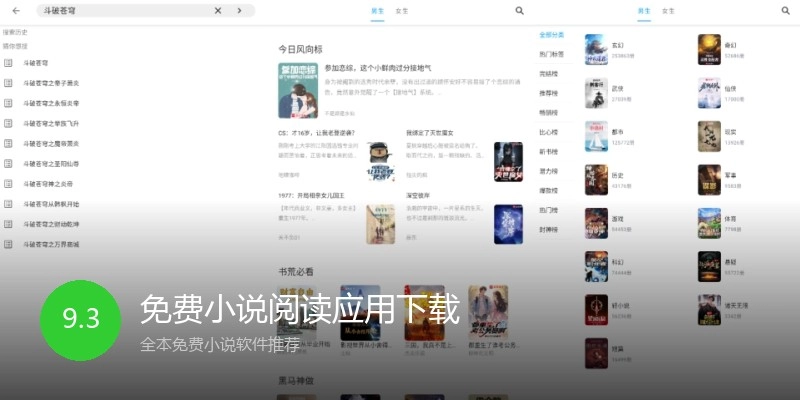
Task: Click the back arrow beside the search box
Action: tap(15, 11)
